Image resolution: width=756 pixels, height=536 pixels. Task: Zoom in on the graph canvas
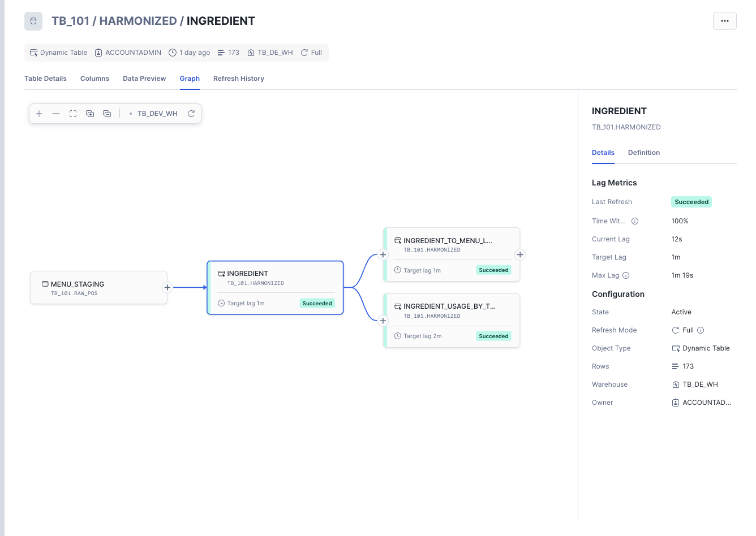coord(39,114)
